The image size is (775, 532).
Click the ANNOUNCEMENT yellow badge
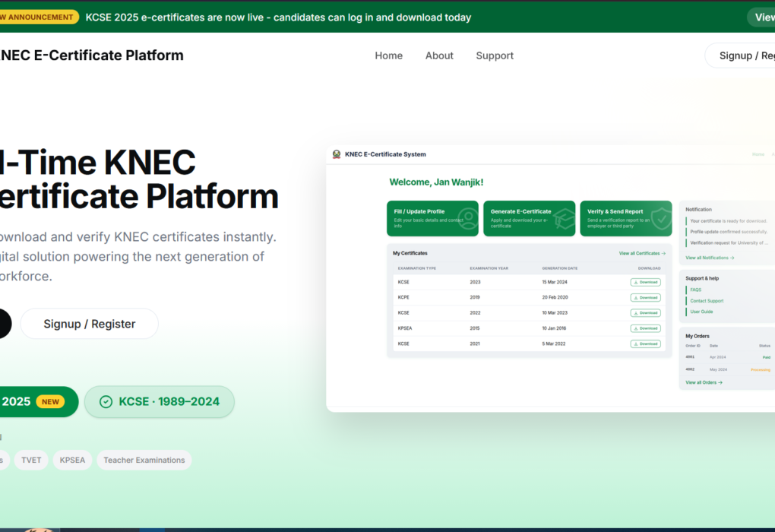pos(39,17)
